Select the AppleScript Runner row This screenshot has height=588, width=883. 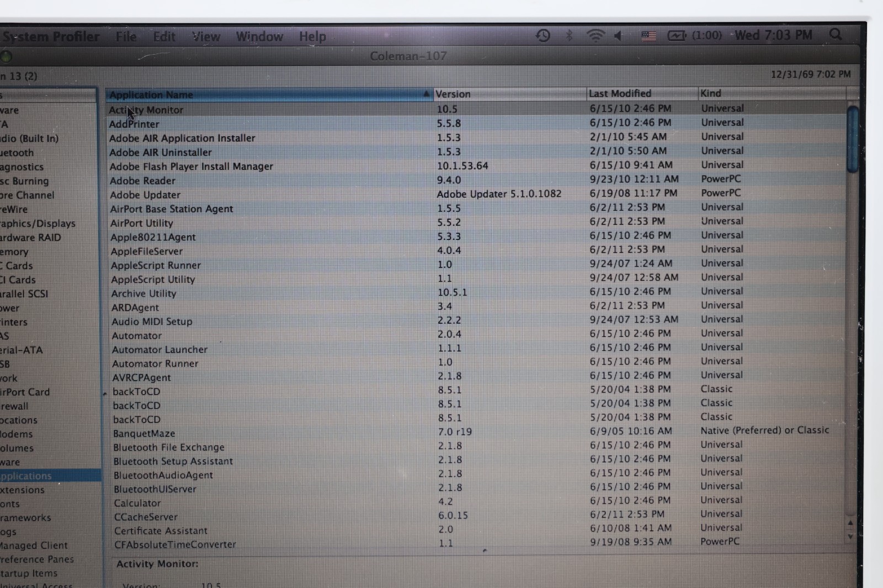[x=476, y=264]
